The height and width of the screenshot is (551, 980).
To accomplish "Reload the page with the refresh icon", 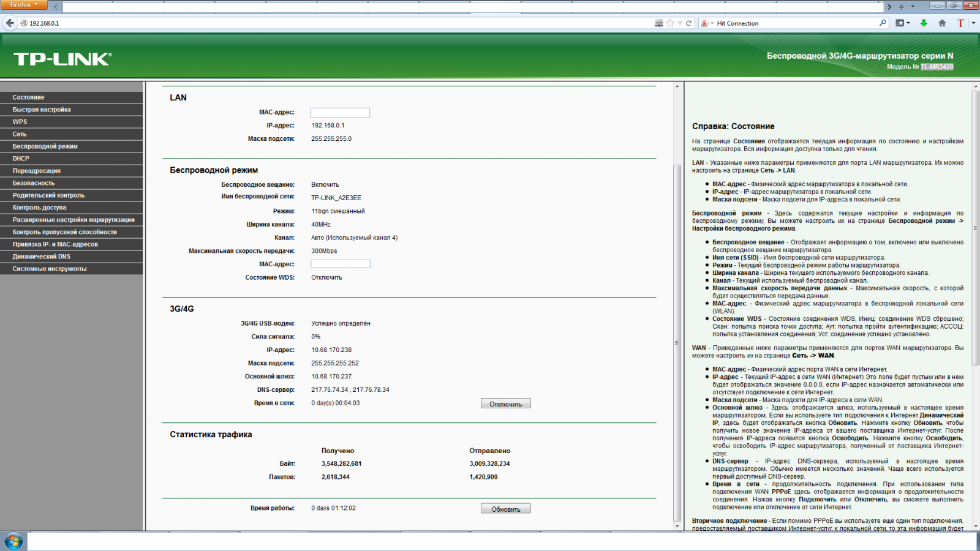I will [x=689, y=23].
